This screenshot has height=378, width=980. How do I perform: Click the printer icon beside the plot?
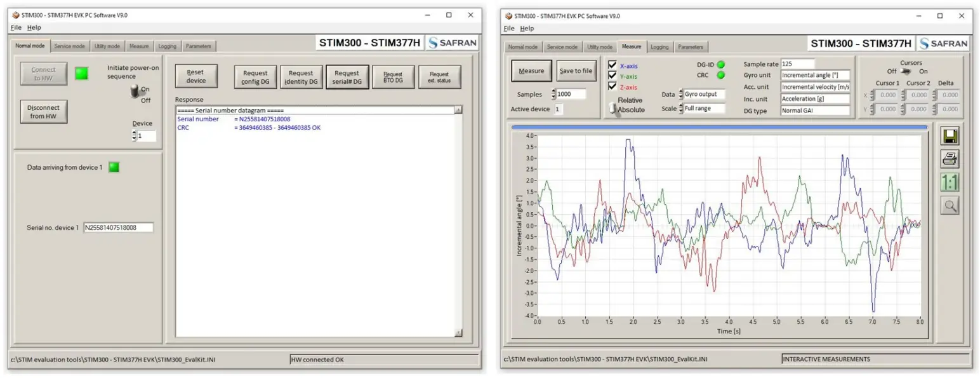click(950, 159)
